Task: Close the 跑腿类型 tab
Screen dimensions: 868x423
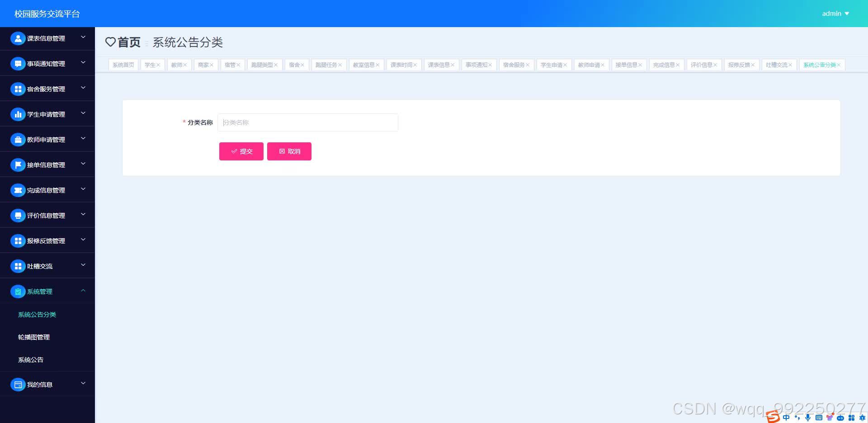Action: [276, 65]
